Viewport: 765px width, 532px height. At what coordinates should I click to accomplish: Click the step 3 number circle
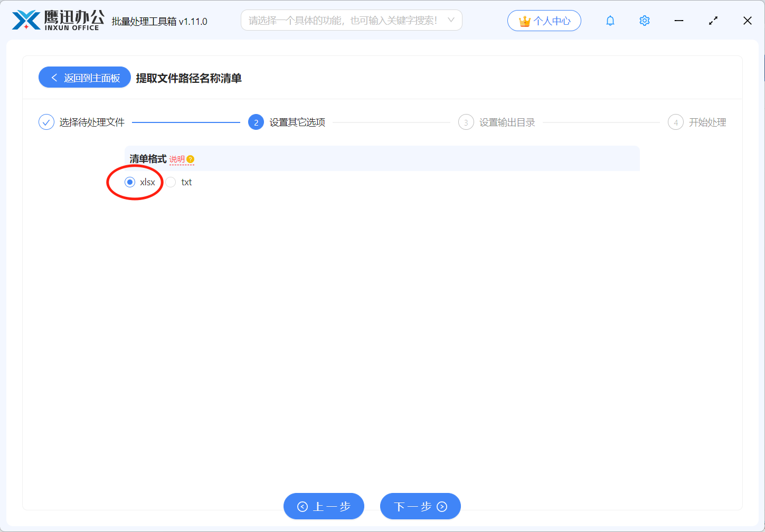pyautogui.click(x=466, y=122)
